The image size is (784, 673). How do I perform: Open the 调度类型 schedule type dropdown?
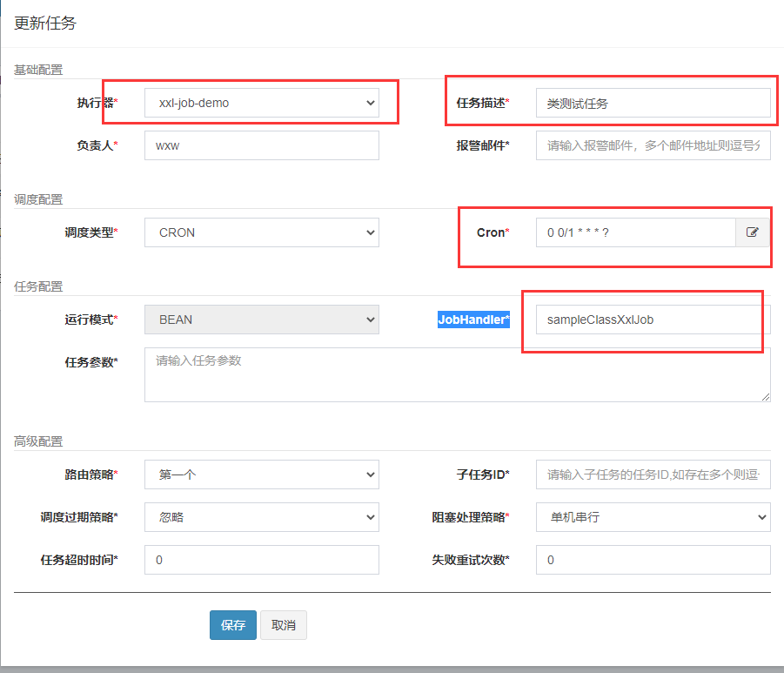pyautogui.click(x=261, y=232)
